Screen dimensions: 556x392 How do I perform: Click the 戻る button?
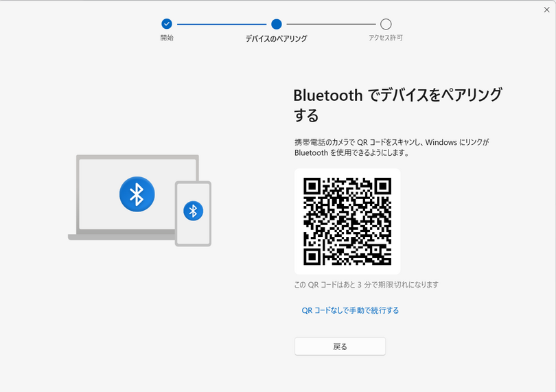coord(340,346)
